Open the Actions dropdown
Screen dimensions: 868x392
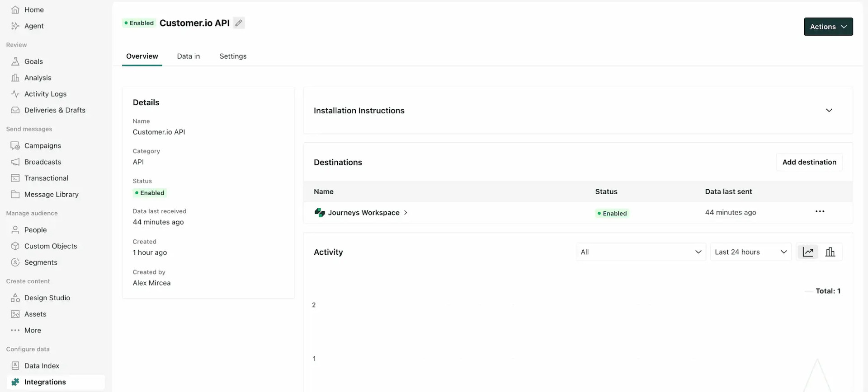pos(828,27)
